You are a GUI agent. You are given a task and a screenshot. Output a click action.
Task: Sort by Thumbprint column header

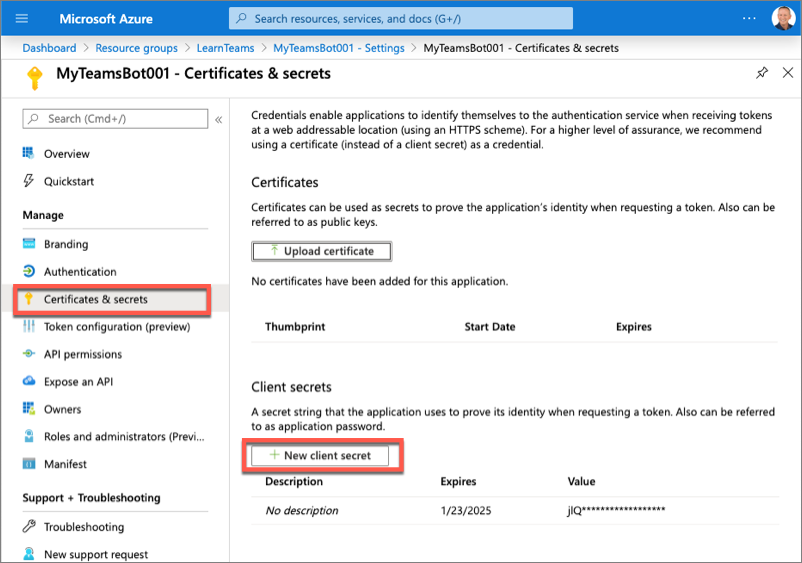[x=295, y=327]
